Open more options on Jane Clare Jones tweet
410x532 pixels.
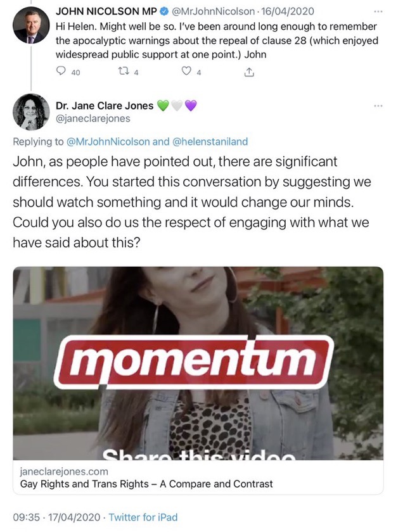(x=378, y=106)
